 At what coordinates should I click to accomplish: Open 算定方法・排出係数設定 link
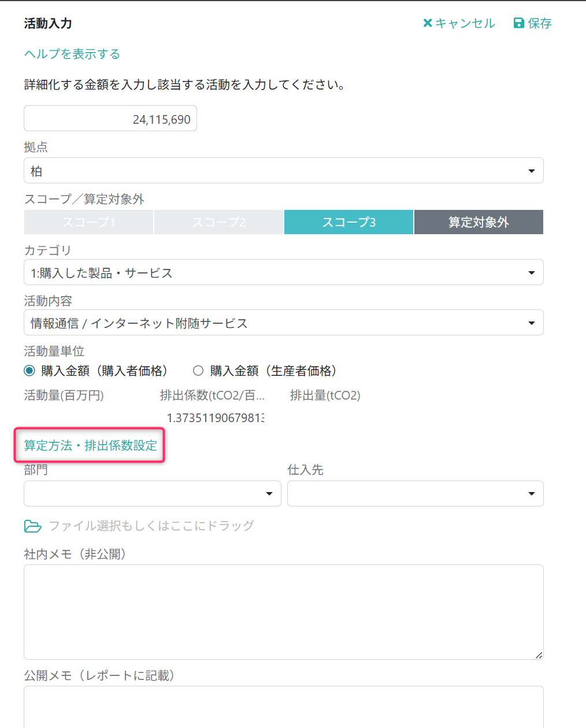[x=90, y=445]
